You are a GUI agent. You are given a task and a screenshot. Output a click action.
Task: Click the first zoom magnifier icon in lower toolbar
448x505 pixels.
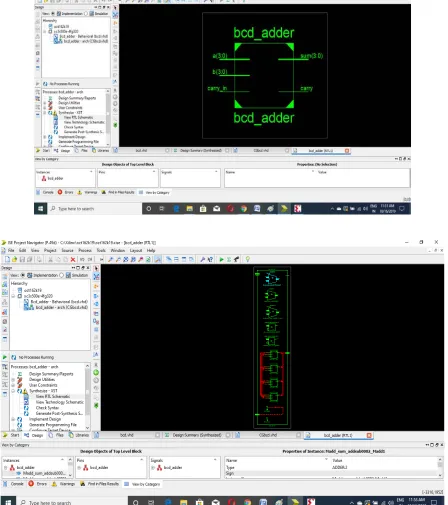pos(111,259)
